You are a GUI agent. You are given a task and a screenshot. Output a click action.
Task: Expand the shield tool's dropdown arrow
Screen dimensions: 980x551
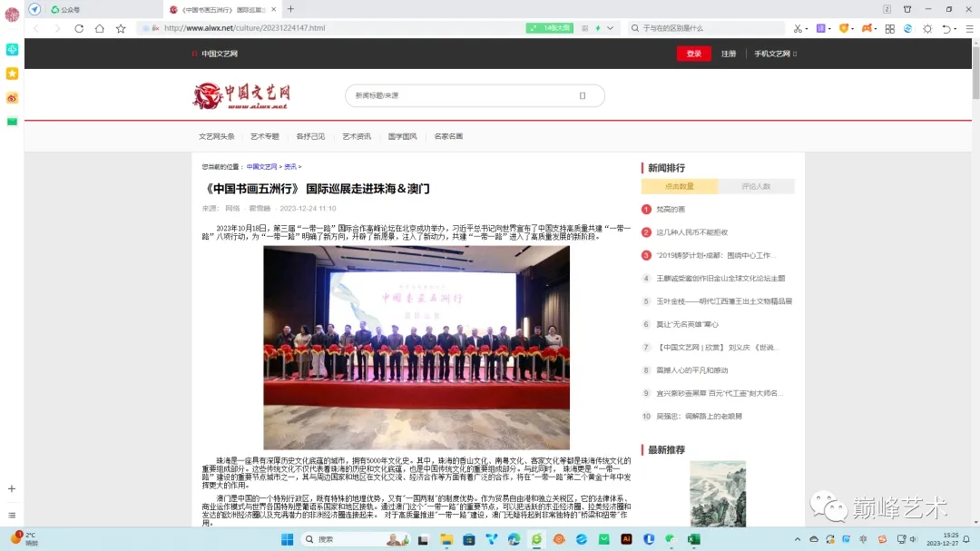click(x=854, y=28)
